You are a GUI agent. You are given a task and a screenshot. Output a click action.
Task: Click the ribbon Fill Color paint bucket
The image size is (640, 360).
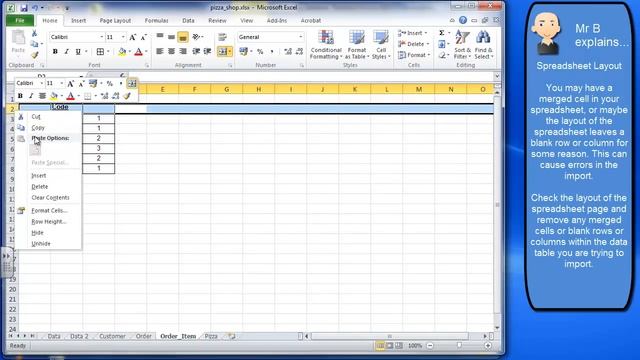122,51
